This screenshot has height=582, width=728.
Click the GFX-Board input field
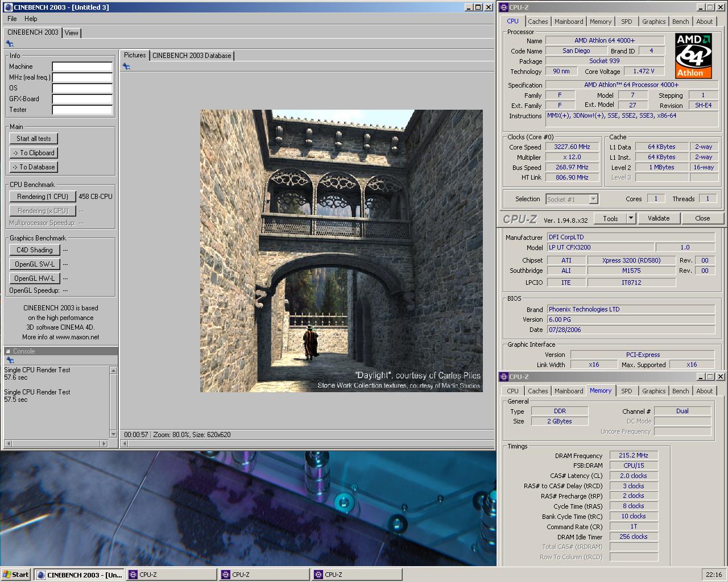click(x=82, y=99)
